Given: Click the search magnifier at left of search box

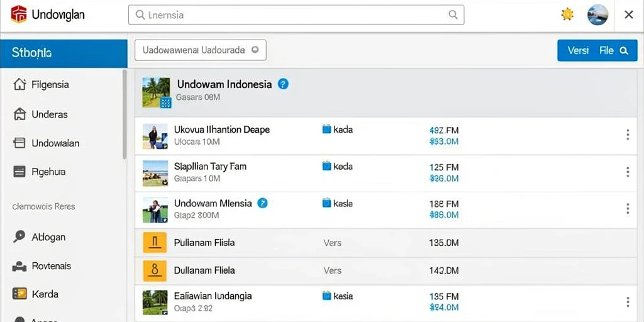Looking at the screenshot, I should tap(140, 15).
